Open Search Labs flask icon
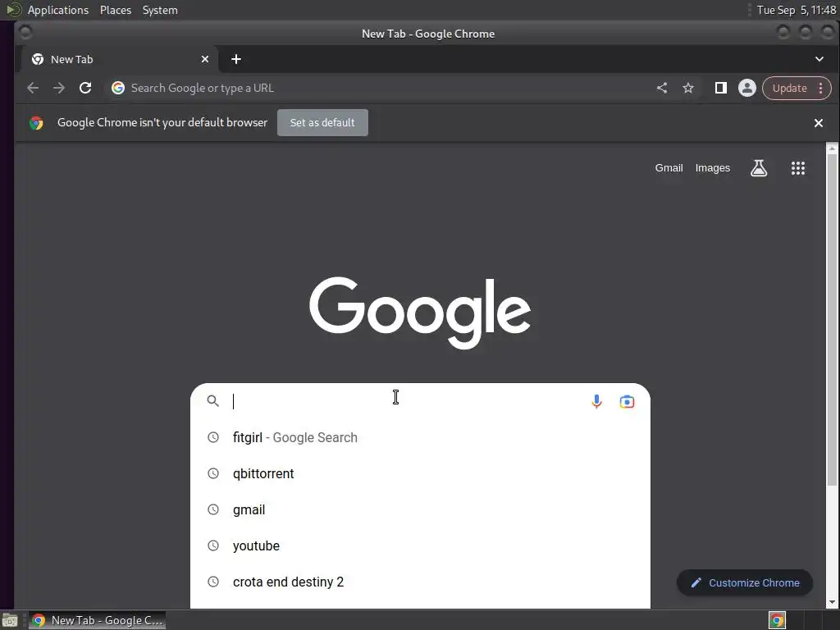 click(x=759, y=168)
